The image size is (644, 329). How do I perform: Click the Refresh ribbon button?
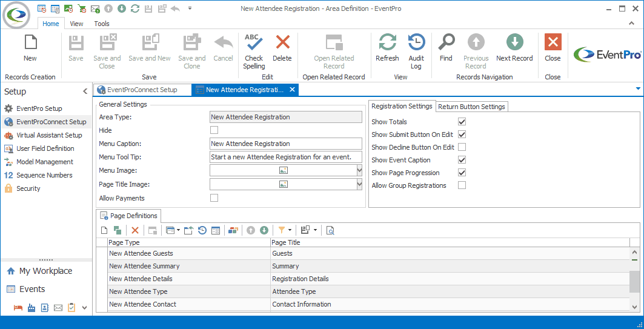pyautogui.click(x=387, y=48)
